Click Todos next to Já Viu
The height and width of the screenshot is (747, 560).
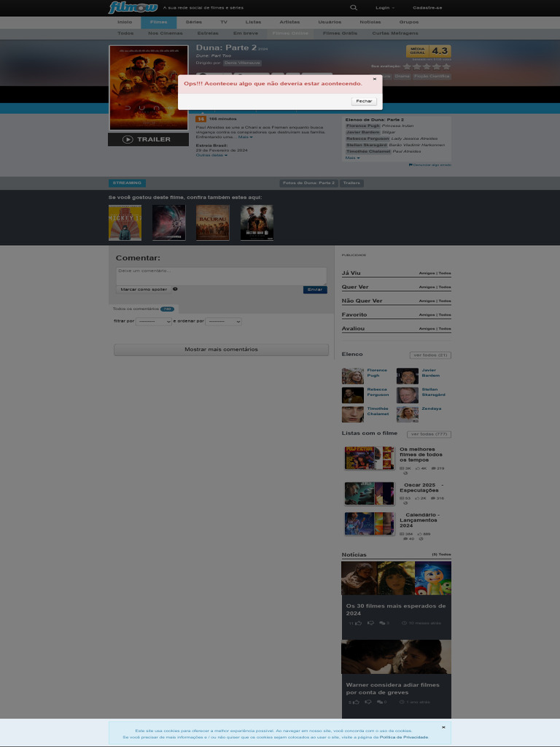click(445, 274)
